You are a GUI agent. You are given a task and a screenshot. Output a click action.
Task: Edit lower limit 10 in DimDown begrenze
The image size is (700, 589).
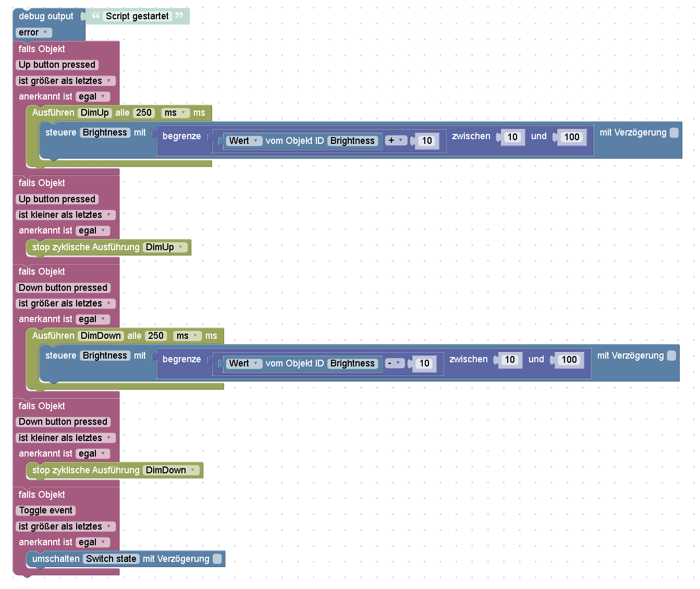tap(510, 360)
